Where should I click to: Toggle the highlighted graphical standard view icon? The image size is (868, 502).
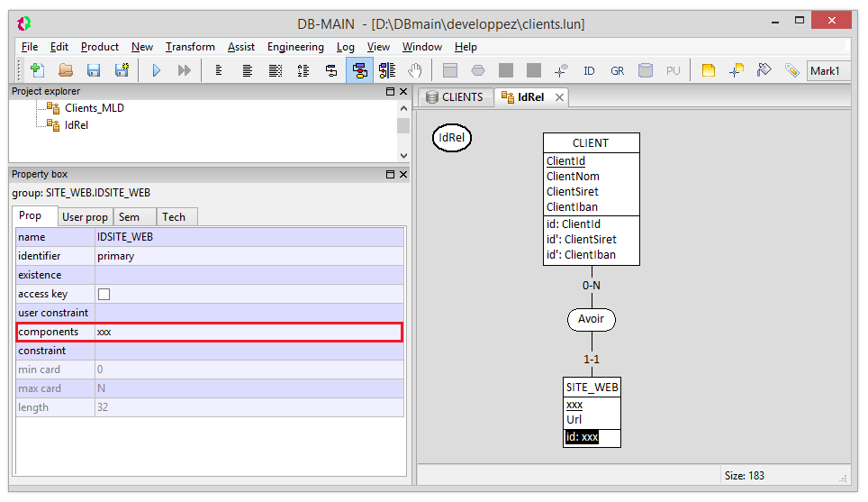click(359, 70)
